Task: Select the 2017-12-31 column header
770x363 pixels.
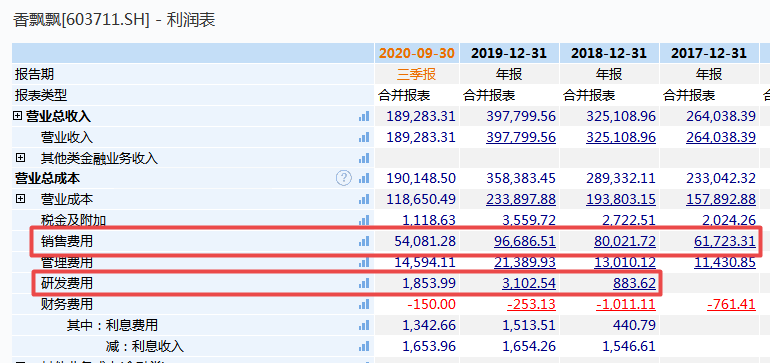Action: tap(709, 53)
